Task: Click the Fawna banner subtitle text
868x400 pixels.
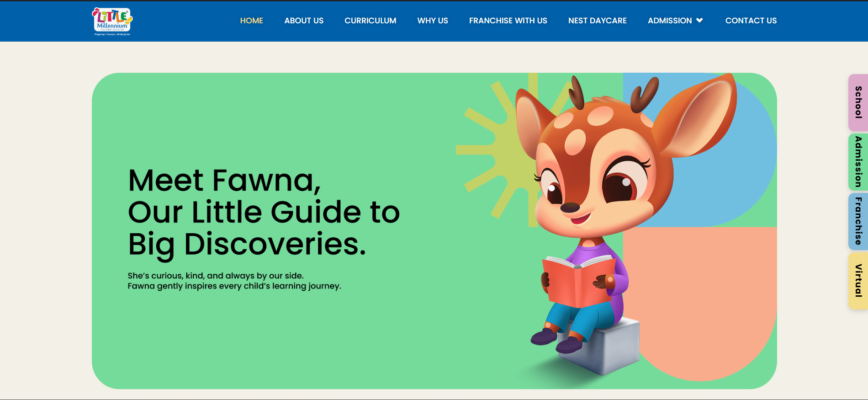Action: point(234,281)
